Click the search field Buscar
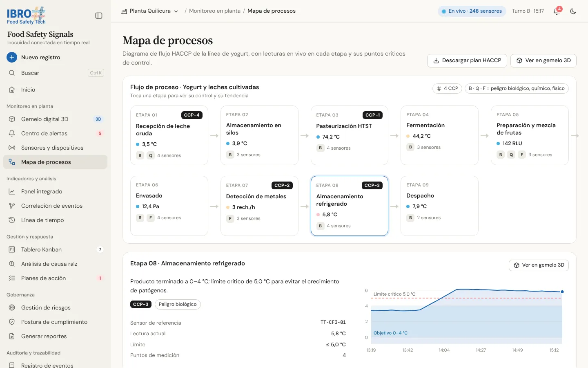The image size is (588, 368). coord(55,73)
